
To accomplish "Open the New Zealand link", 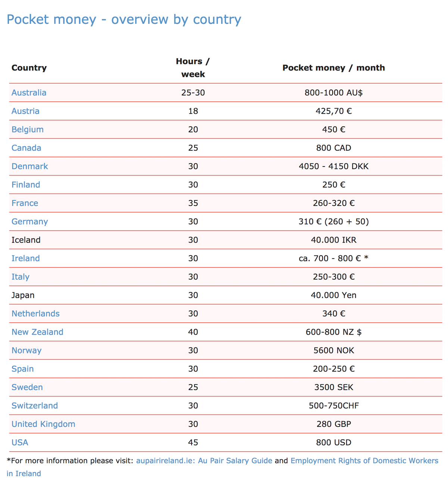I will tap(37, 332).
